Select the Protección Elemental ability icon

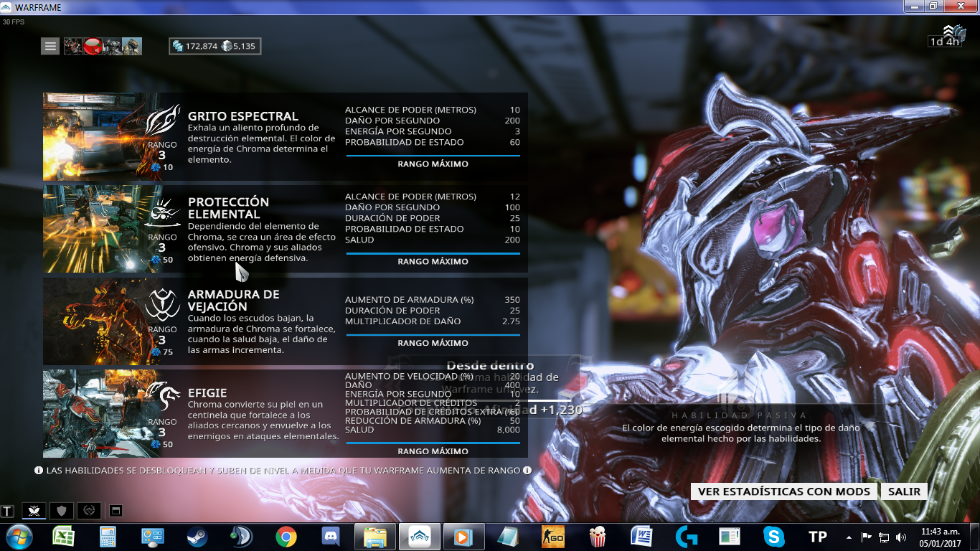162,213
